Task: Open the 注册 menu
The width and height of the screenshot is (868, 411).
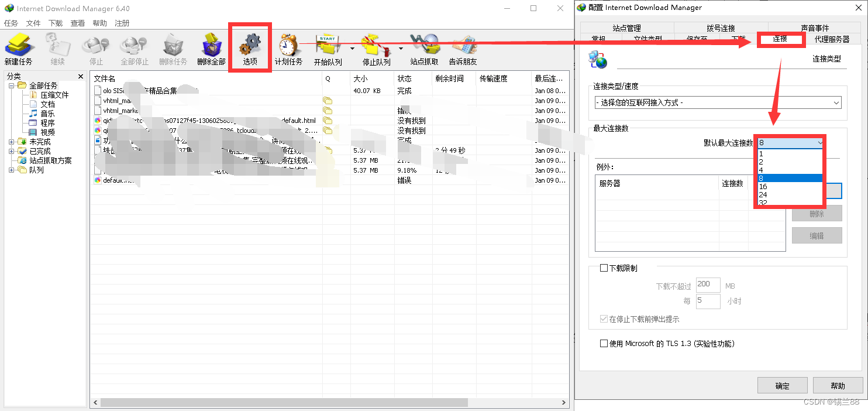Action: [x=122, y=23]
